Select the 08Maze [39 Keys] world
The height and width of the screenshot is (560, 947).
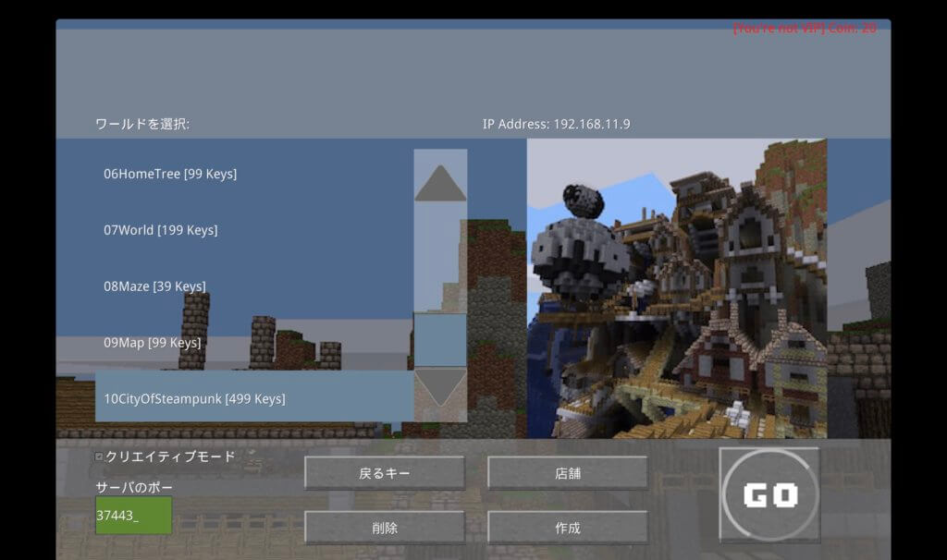click(154, 286)
